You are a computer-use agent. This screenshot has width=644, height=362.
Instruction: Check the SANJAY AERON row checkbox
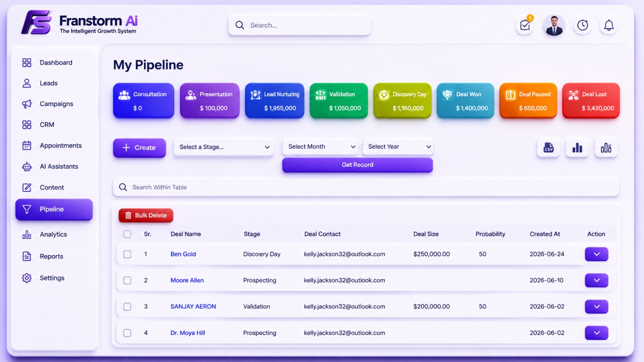pos(127,306)
